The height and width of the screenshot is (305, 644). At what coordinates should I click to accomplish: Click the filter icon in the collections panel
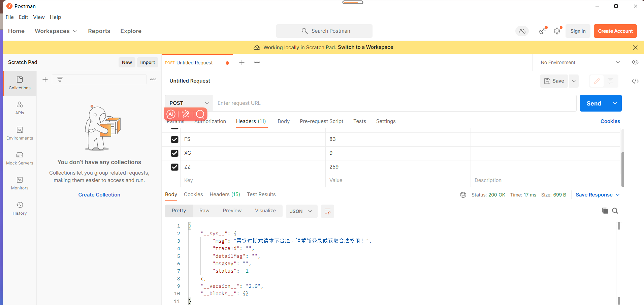[60, 80]
